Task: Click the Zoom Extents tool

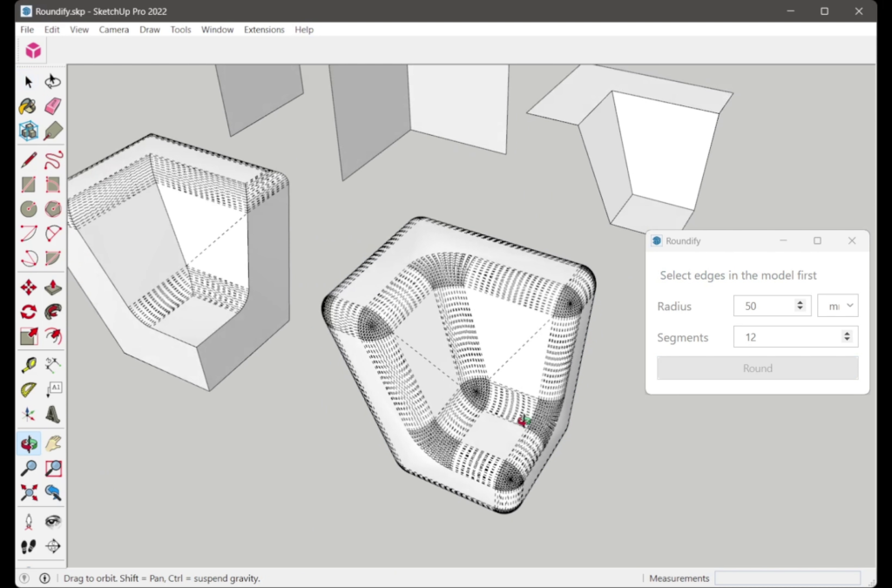Action: [x=29, y=492]
